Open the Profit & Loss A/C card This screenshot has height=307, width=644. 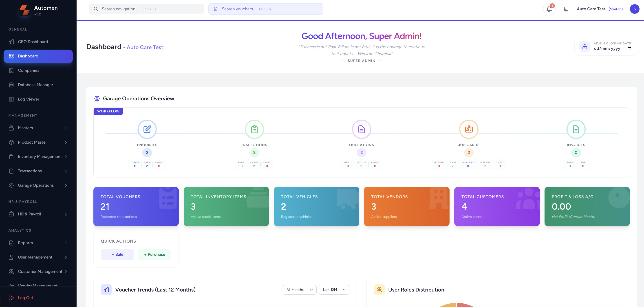tap(587, 206)
